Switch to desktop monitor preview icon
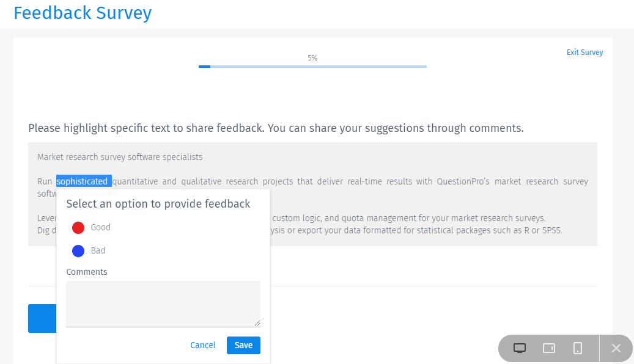Viewport: 634px width, 364px height. 520,348
